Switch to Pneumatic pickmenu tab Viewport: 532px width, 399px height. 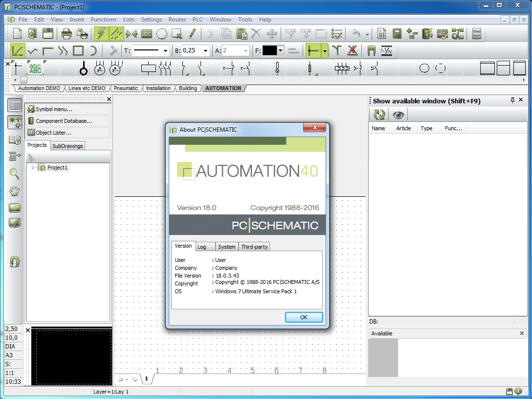click(126, 88)
